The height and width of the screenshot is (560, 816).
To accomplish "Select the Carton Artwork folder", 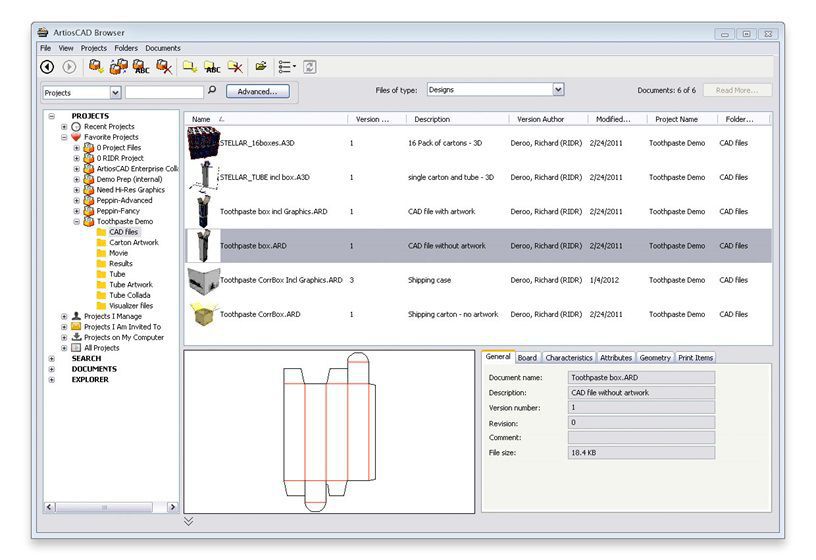I will point(133,243).
